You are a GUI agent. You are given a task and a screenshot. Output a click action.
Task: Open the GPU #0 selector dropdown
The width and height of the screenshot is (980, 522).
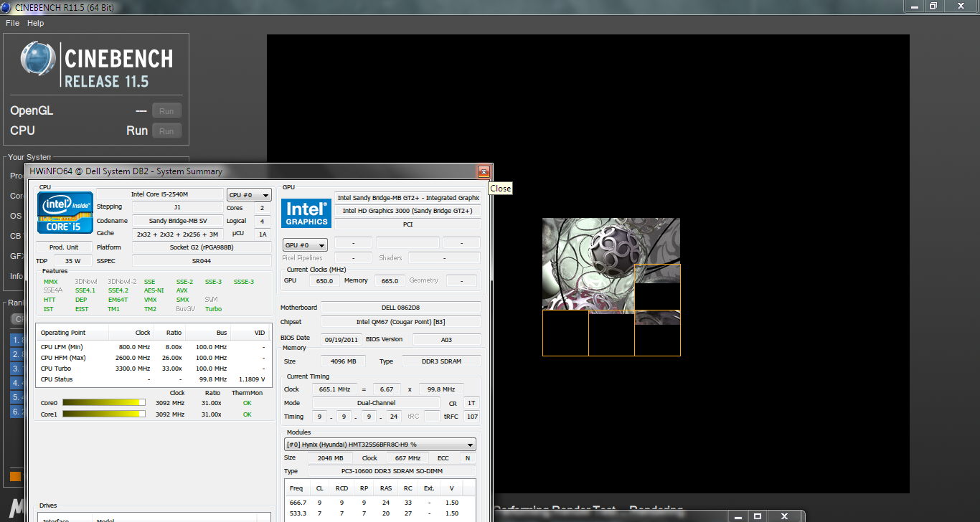(306, 245)
